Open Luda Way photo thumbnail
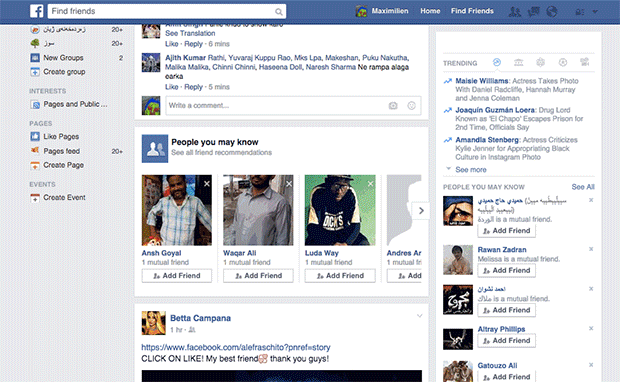Image resolution: width=620 pixels, height=382 pixels. click(x=340, y=210)
